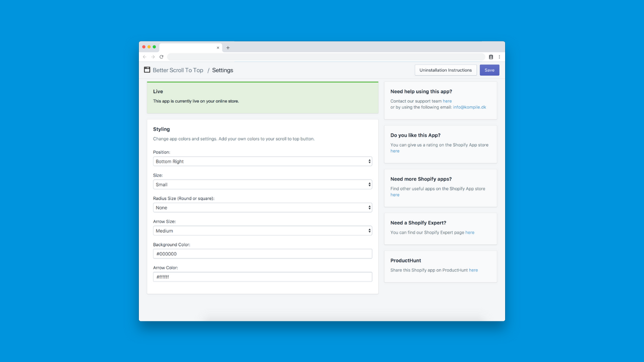This screenshot has width=644, height=362.
Task: Open the Uninstallation Instructions button
Action: pos(445,70)
